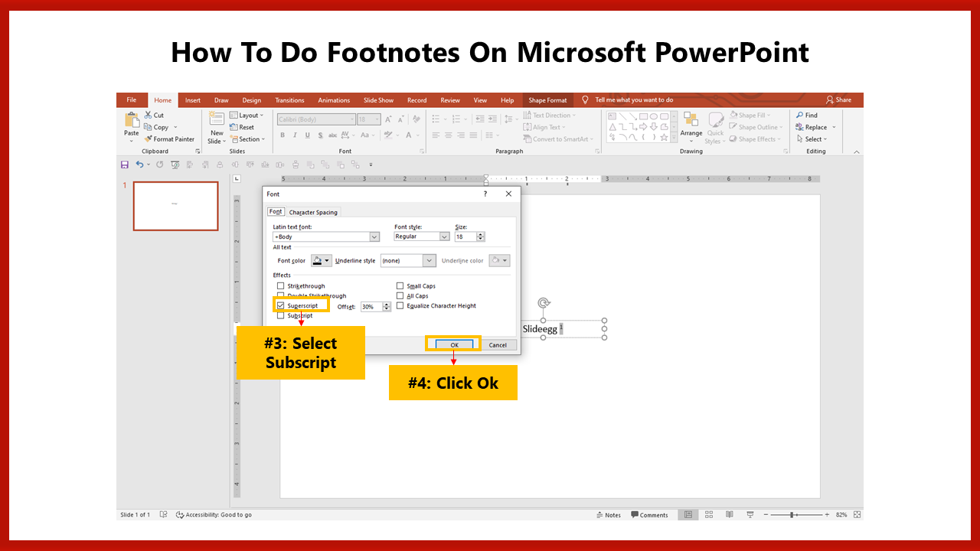Click the Slideegg text box on slide
This screenshot has width=980, height=551.
point(543,329)
